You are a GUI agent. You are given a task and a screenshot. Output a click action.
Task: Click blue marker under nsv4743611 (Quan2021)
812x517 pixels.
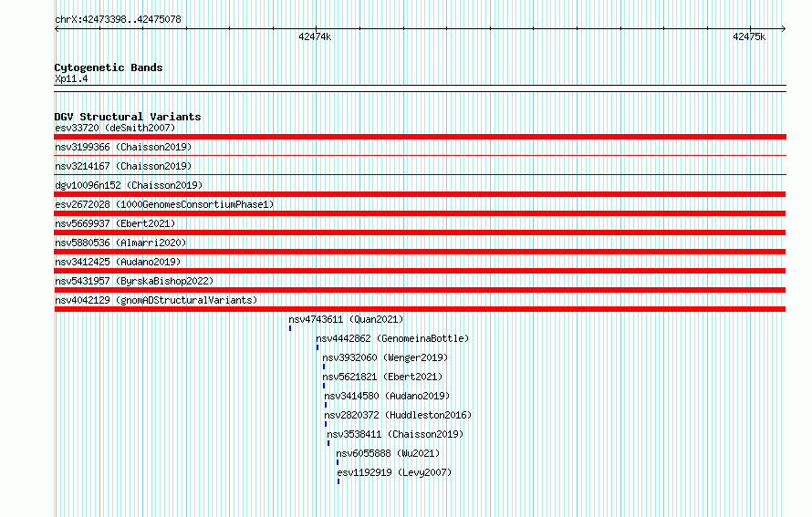coord(290,328)
